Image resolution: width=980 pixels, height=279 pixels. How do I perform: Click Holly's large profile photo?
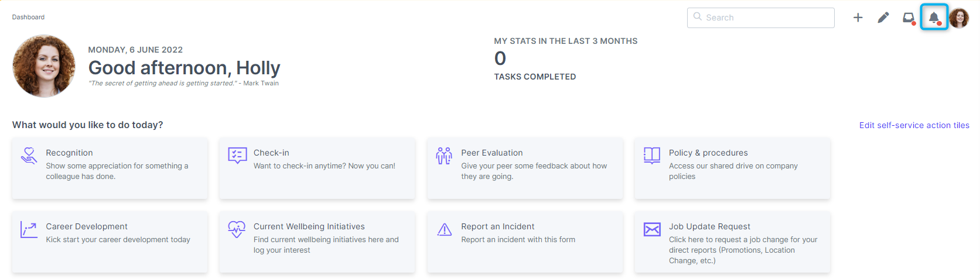[x=44, y=66]
